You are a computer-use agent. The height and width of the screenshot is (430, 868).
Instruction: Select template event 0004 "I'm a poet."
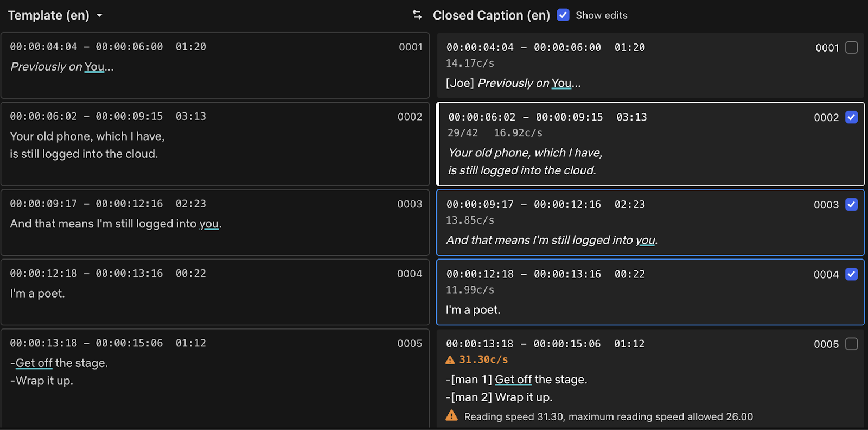(215, 292)
